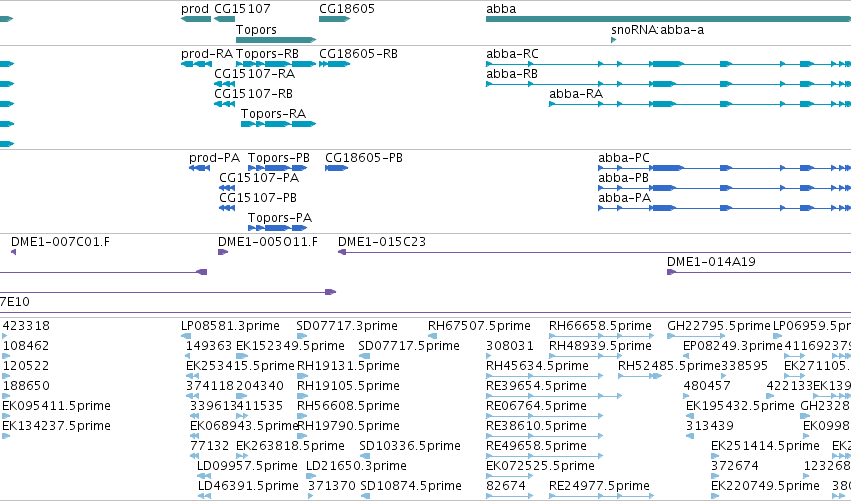Select the DME1-005O11.F clone label
Viewport: 851px width, 501px height.
[268, 242]
